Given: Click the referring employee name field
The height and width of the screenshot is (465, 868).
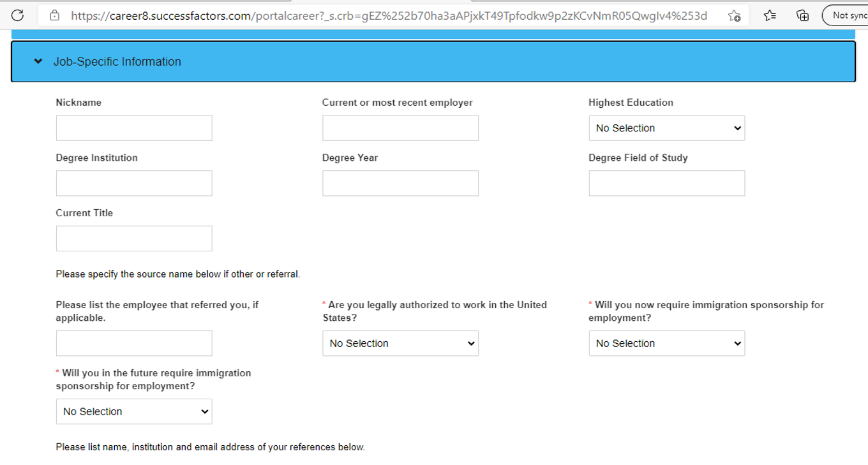Looking at the screenshot, I should click(134, 343).
